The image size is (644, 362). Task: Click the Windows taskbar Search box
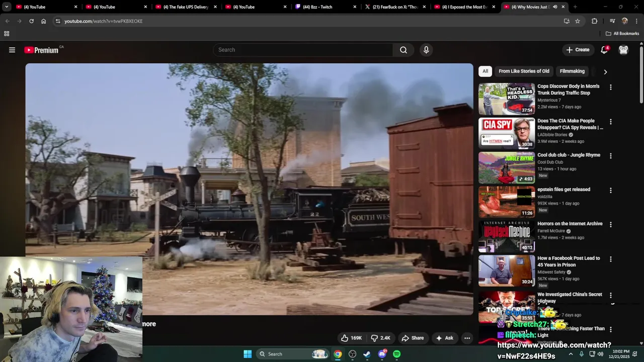(x=293, y=354)
